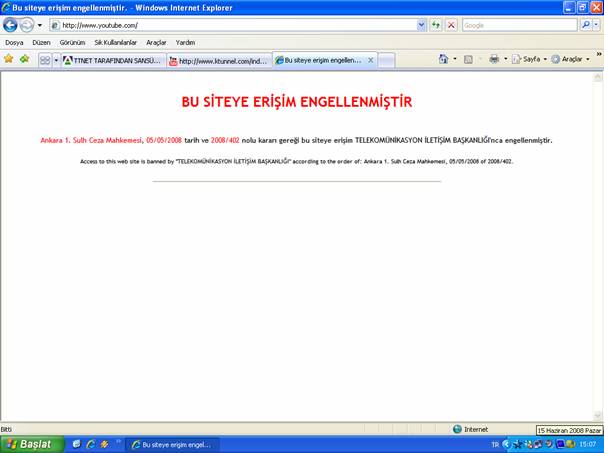Open the Sayfa toolbar menu
The width and height of the screenshot is (604, 453).
529,59
